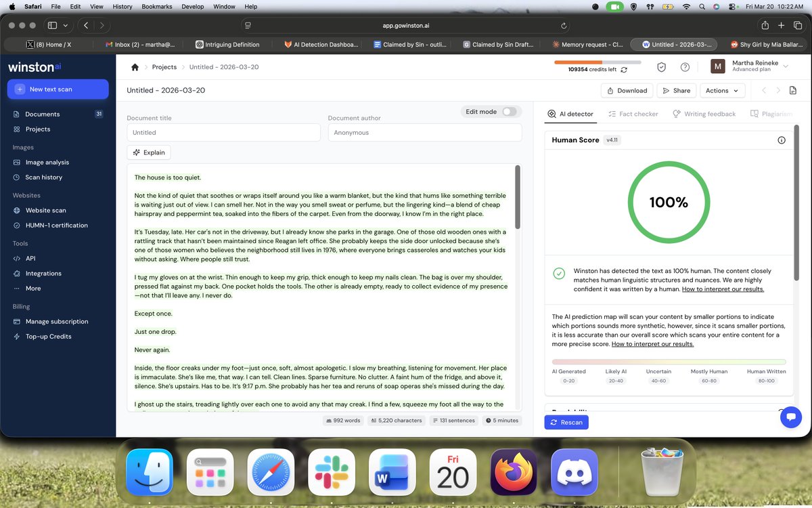This screenshot has width=812, height=508.
Task: Click the Share button
Action: point(677,90)
